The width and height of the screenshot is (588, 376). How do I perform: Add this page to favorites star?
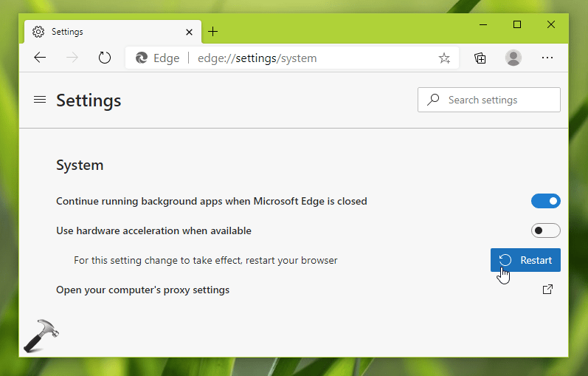[444, 58]
